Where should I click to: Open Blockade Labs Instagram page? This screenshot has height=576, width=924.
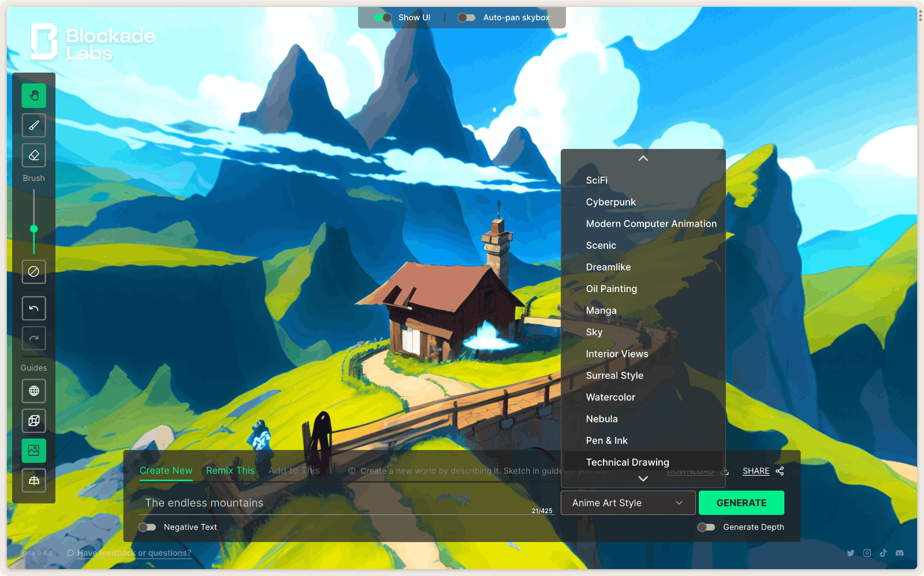(867, 553)
